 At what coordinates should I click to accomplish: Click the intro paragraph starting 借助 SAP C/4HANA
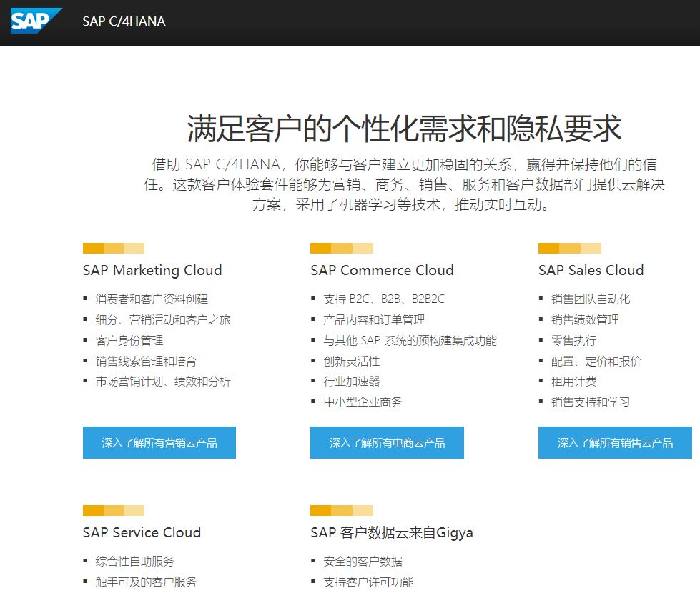(404, 184)
